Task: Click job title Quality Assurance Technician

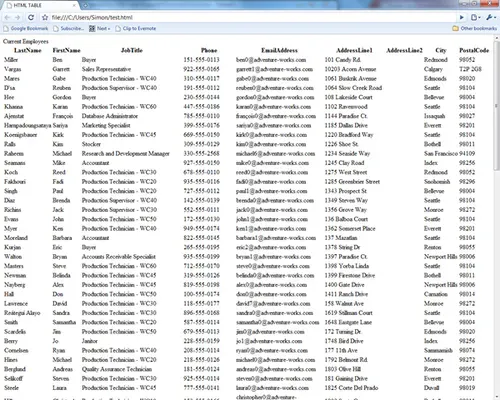Action: (117, 369)
